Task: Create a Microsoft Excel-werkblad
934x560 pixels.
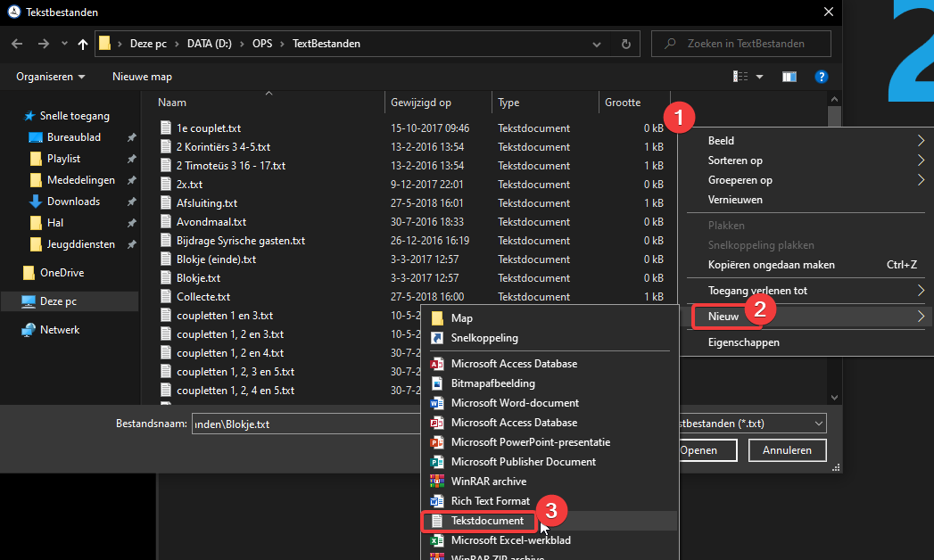Action: tap(549, 540)
